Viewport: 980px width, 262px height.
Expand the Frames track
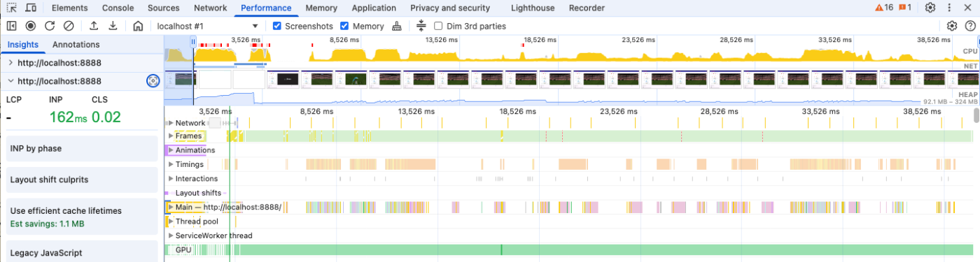[x=171, y=136]
